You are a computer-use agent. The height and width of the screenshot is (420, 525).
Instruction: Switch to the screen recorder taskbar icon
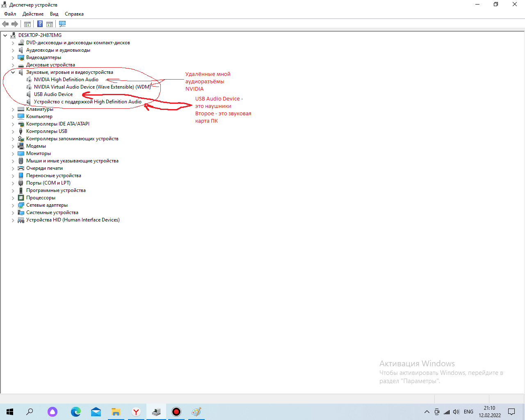(176, 412)
